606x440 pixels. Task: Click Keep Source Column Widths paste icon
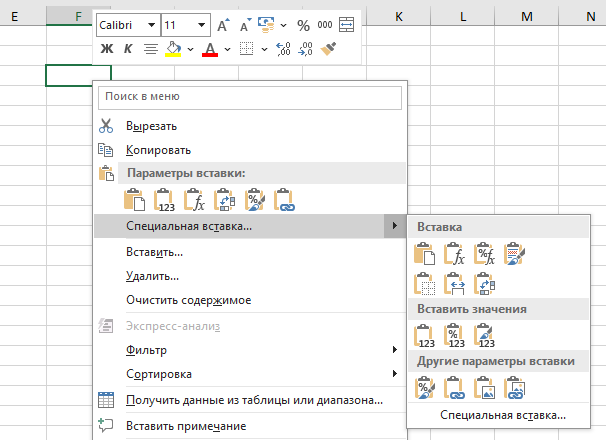point(456,286)
